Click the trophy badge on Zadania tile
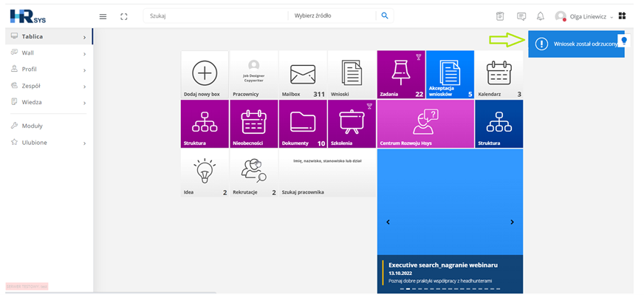The width and height of the screenshot is (644, 295). (419, 57)
